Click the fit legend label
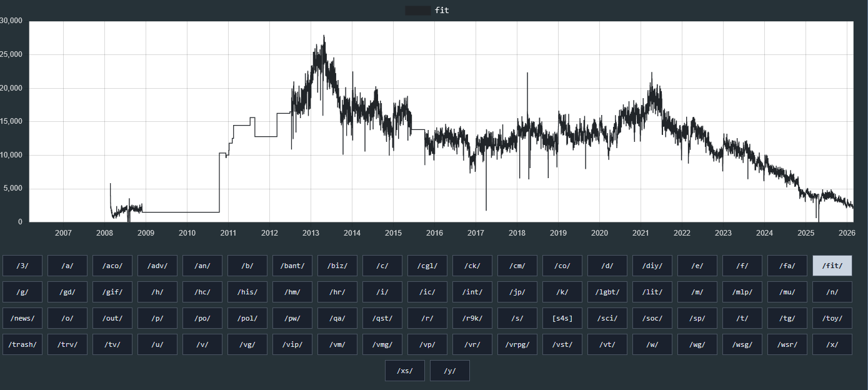 (442, 11)
